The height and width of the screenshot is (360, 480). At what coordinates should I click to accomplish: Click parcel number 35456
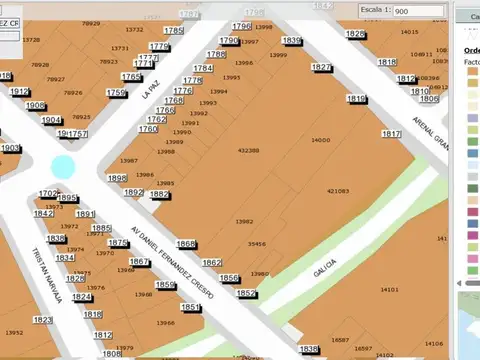pos(257,244)
